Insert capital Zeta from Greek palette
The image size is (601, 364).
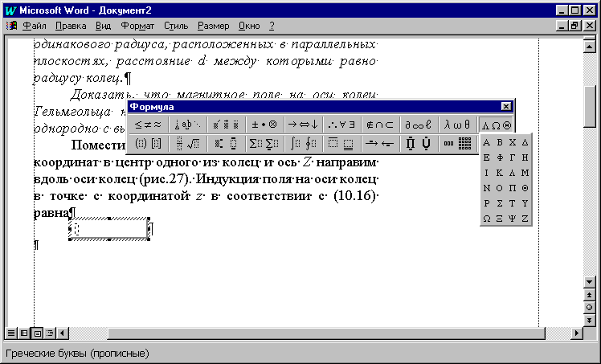coord(525,219)
